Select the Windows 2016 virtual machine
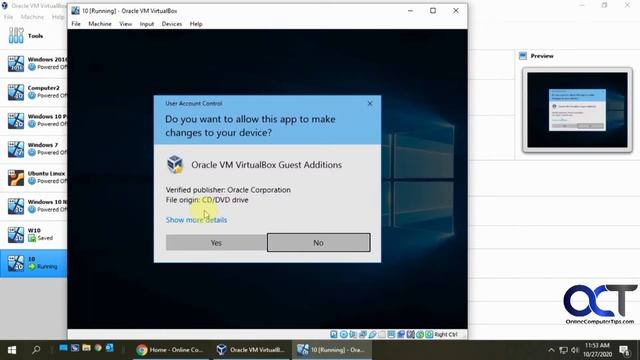The width and height of the screenshot is (640, 360). [33, 64]
